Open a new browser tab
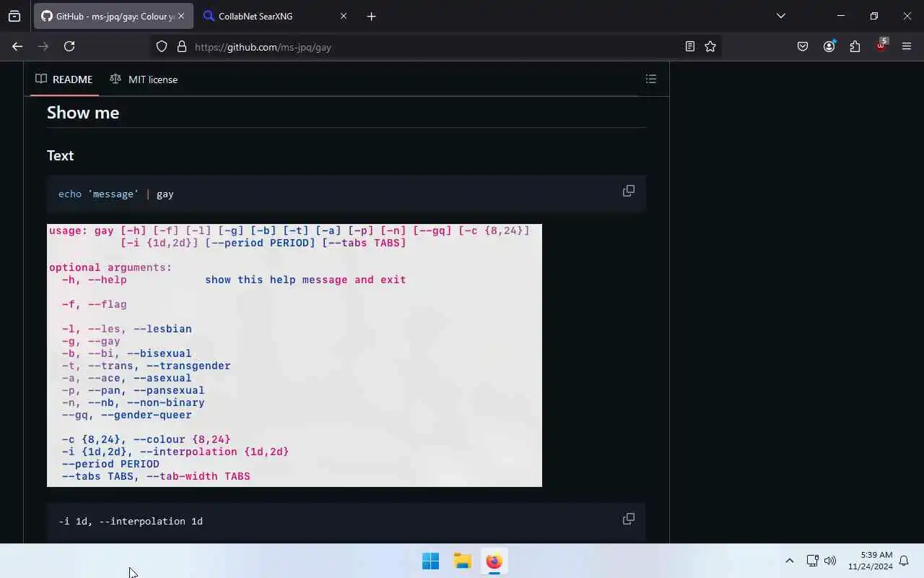Image resolution: width=924 pixels, height=578 pixels. pos(371,16)
